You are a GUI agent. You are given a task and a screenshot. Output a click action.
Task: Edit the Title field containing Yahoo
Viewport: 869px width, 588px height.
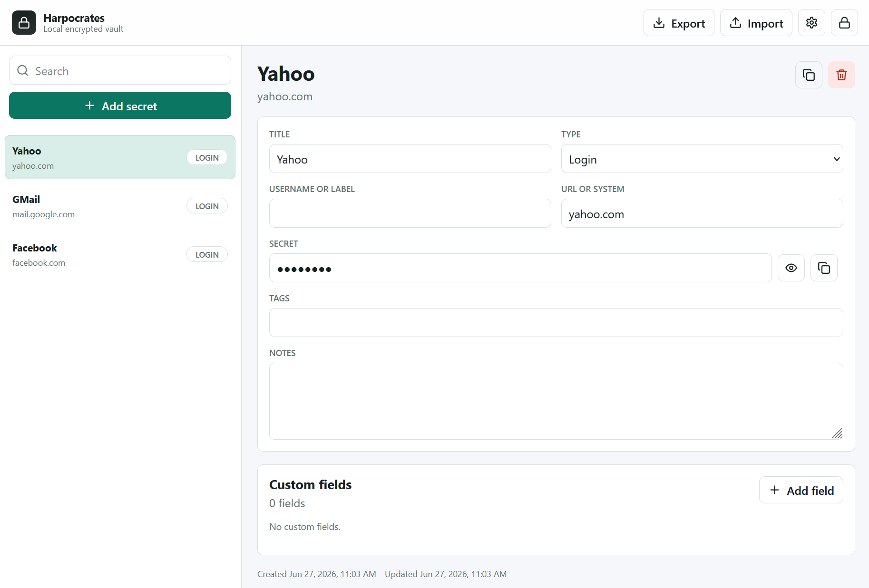[410, 159]
